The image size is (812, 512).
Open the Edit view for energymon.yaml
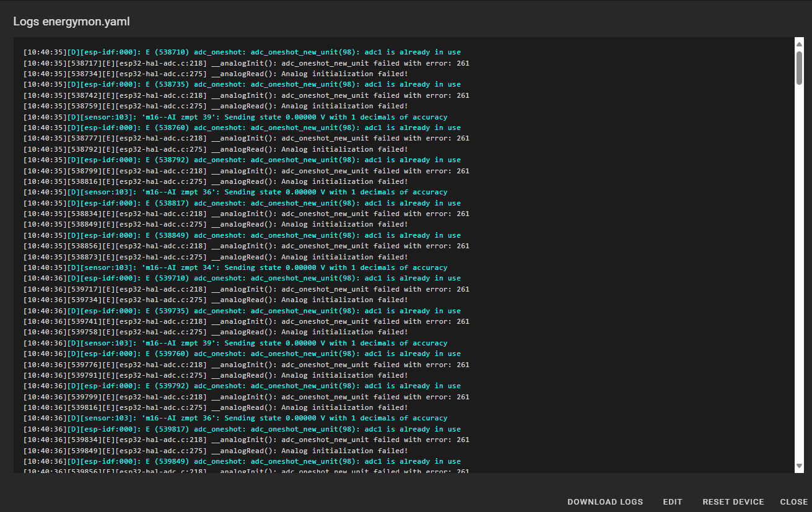coord(672,501)
